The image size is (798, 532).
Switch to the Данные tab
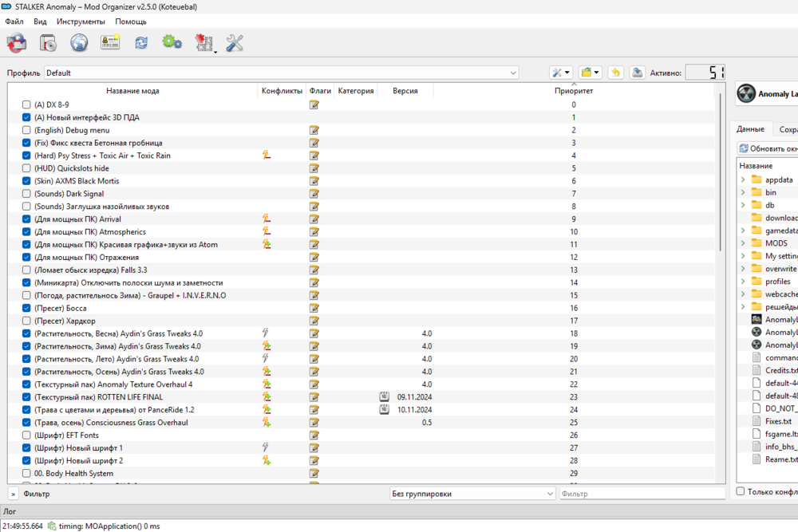tap(750, 129)
